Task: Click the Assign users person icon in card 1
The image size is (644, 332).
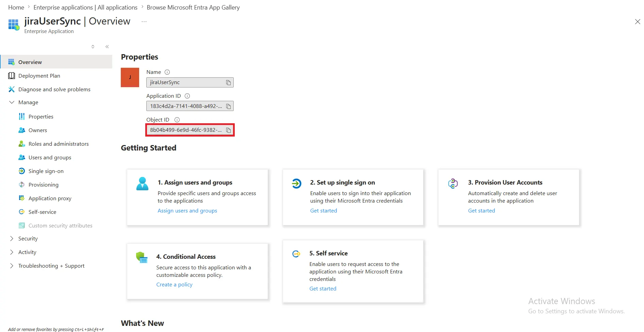Action: (142, 184)
